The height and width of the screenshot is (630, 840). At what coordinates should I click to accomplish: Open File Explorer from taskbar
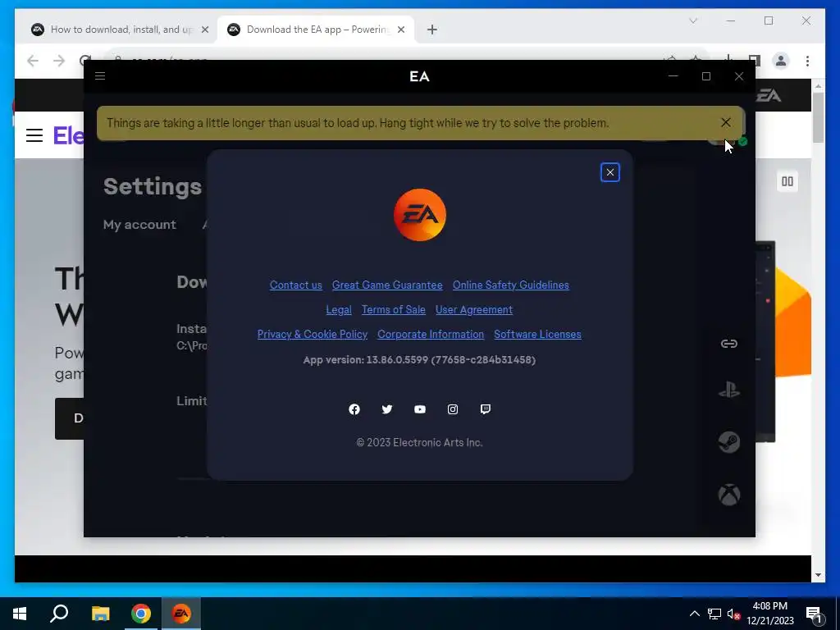(x=100, y=614)
